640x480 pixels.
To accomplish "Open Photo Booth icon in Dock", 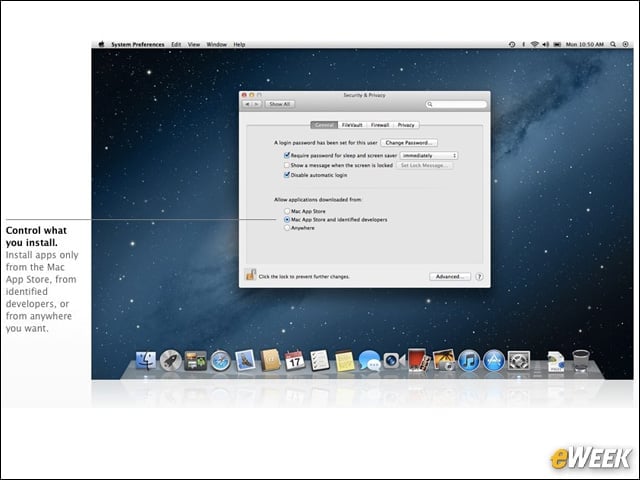I will 419,360.
